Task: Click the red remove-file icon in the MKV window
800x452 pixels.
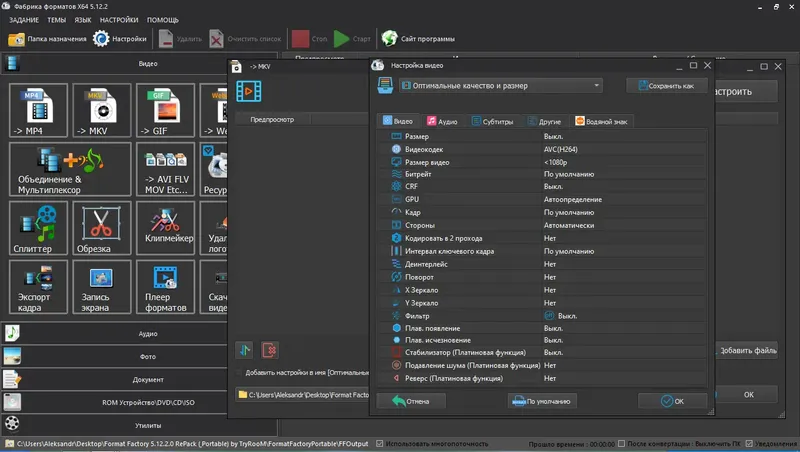Action: click(x=269, y=350)
